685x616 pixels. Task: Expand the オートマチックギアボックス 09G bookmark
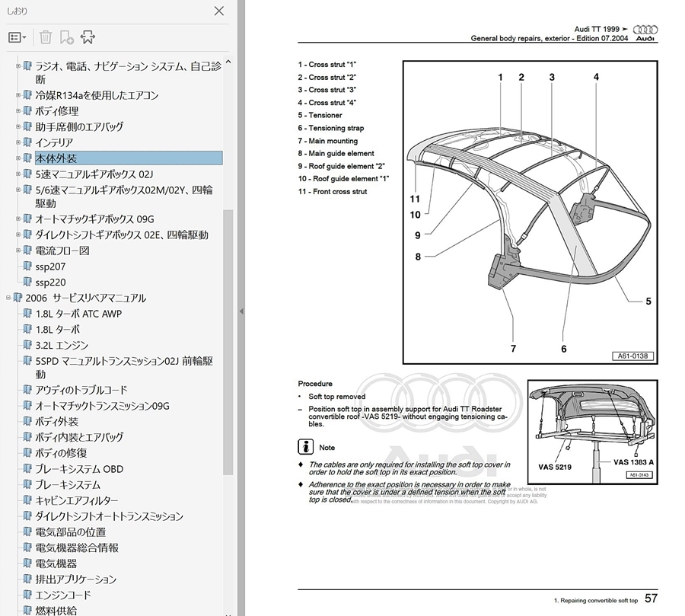point(18,219)
